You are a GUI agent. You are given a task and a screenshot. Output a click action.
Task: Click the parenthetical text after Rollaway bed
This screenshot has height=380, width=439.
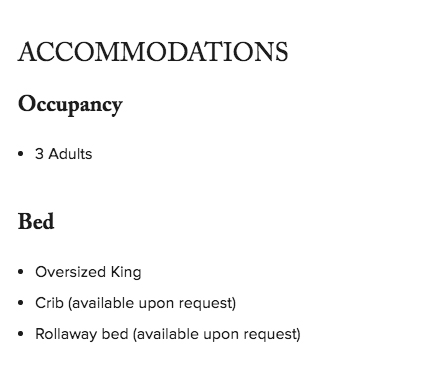217,334
